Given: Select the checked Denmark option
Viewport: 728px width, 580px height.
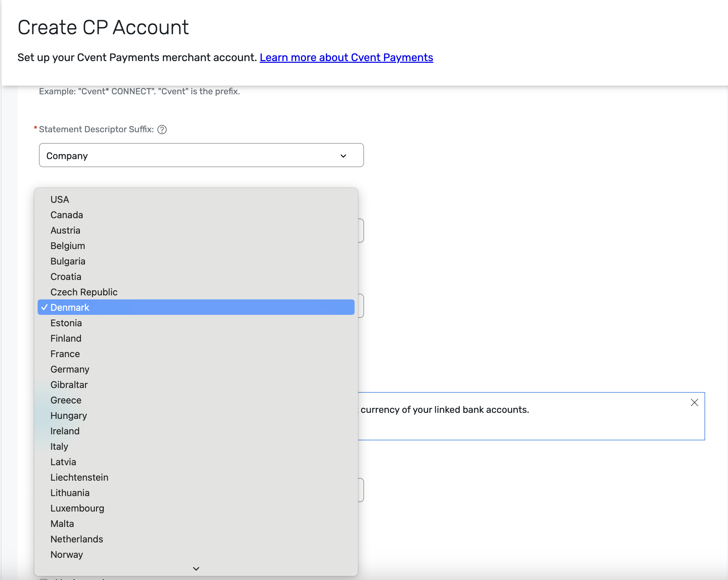Looking at the screenshot, I should point(196,307).
